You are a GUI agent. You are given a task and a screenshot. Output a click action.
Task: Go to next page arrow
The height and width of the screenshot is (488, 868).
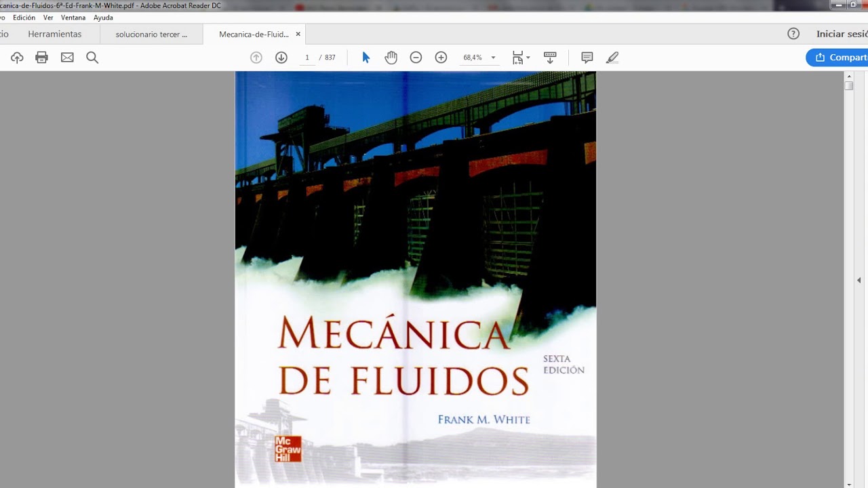click(x=281, y=58)
